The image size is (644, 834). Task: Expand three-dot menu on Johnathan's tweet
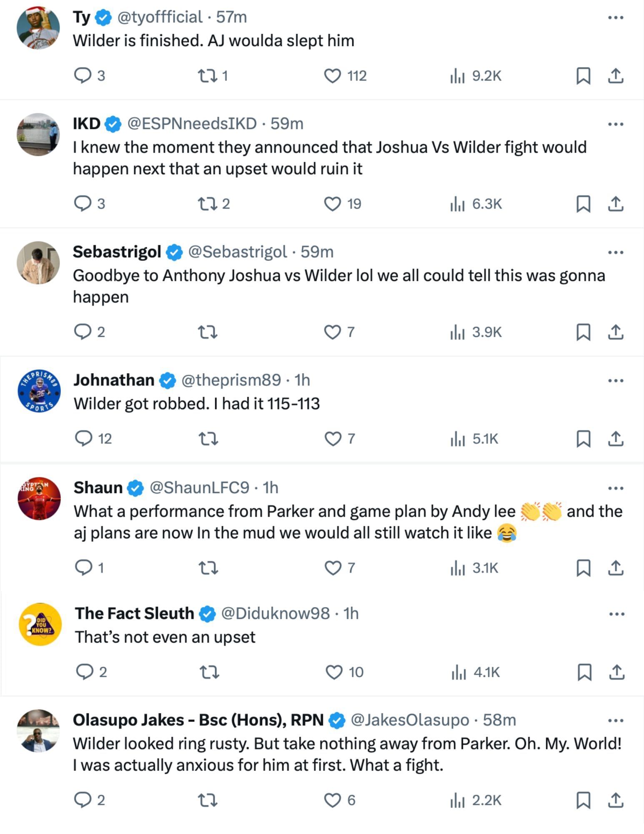pyautogui.click(x=616, y=380)
